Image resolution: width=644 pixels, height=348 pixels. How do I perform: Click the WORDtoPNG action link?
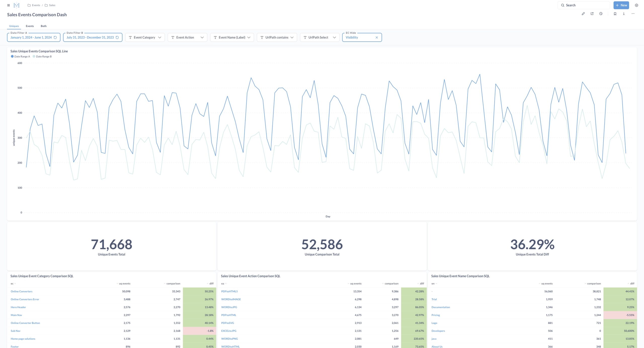[x=229, y=339]
